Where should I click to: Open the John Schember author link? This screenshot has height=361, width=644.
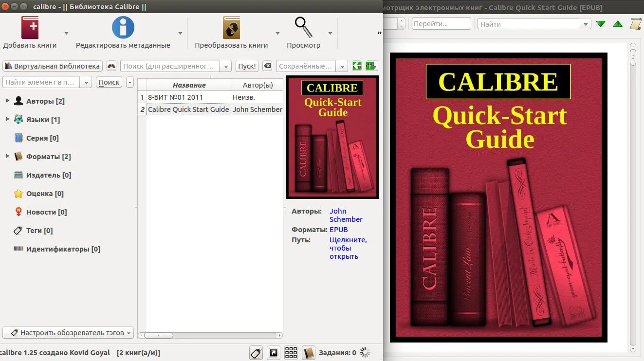(346, 215)
